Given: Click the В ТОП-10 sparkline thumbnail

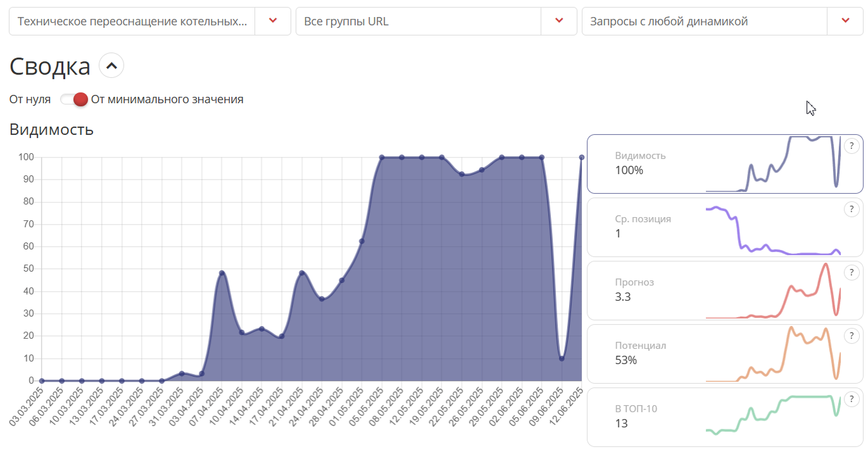Looking at the screenshot, I should [773, 417].
